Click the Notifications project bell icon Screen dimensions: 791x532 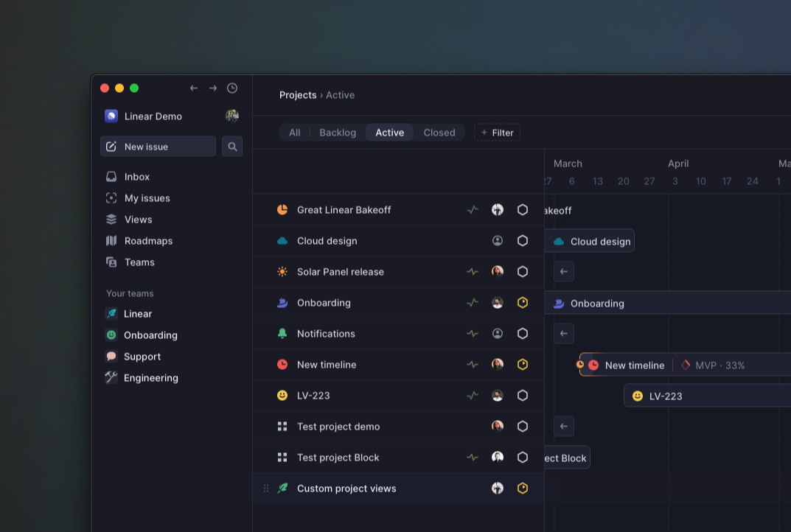[282, 333]
